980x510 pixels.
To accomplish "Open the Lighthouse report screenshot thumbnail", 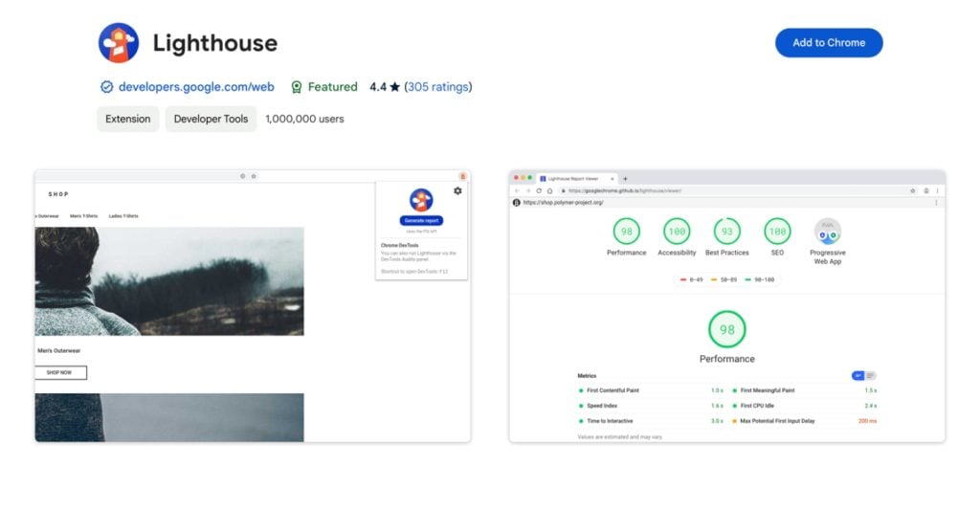I will coord(727,305).
